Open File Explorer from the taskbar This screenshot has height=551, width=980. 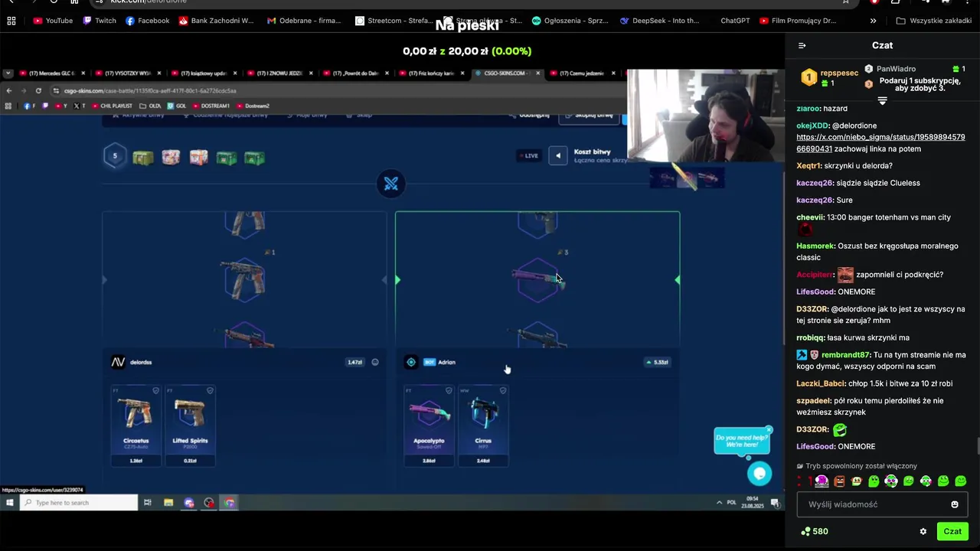pyautogui.click(x=168, y=503)
